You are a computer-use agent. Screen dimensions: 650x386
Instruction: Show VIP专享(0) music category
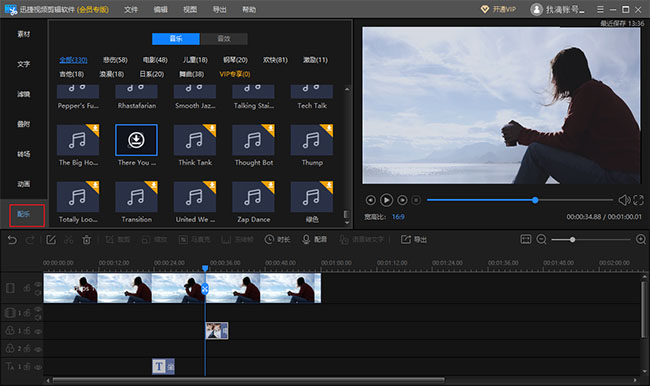235,74
